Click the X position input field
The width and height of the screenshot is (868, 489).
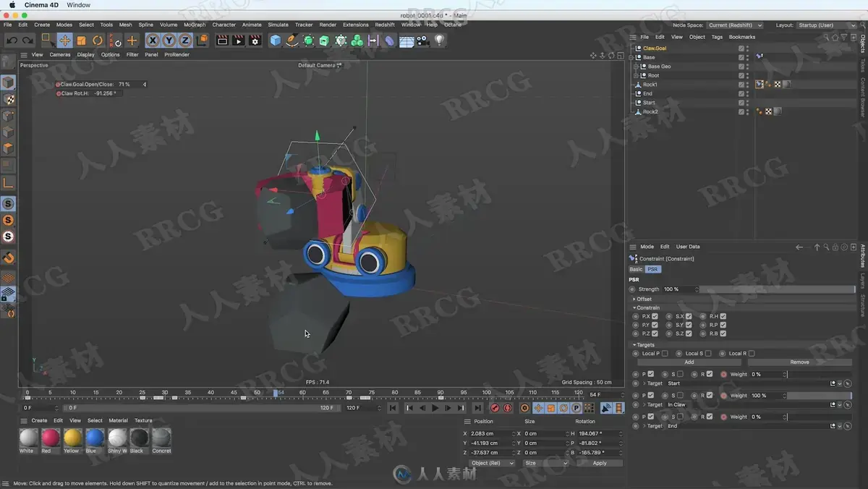tap(492, 433)
